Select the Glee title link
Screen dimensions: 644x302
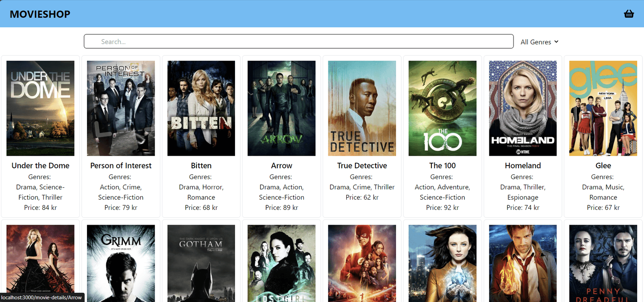tap(603, 165)
